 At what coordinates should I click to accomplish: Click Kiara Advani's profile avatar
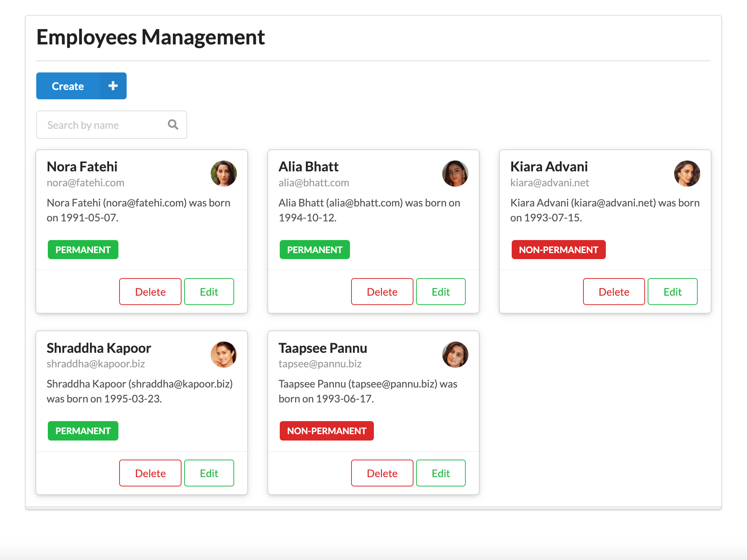[x=687, y=173]
